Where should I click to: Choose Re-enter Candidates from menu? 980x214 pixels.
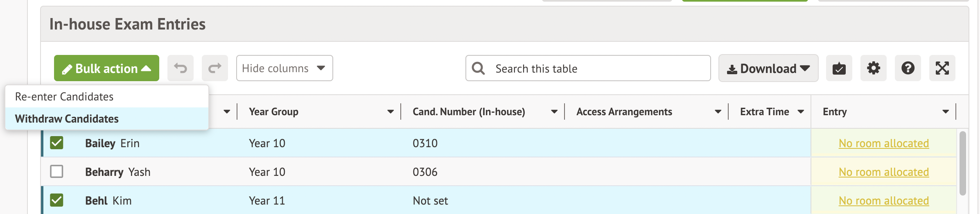coord(64,97)
